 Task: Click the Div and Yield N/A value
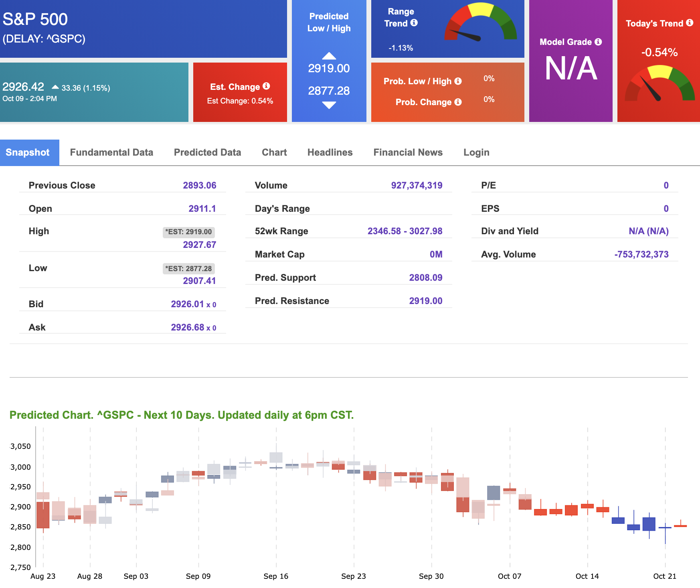pos(649,231)
